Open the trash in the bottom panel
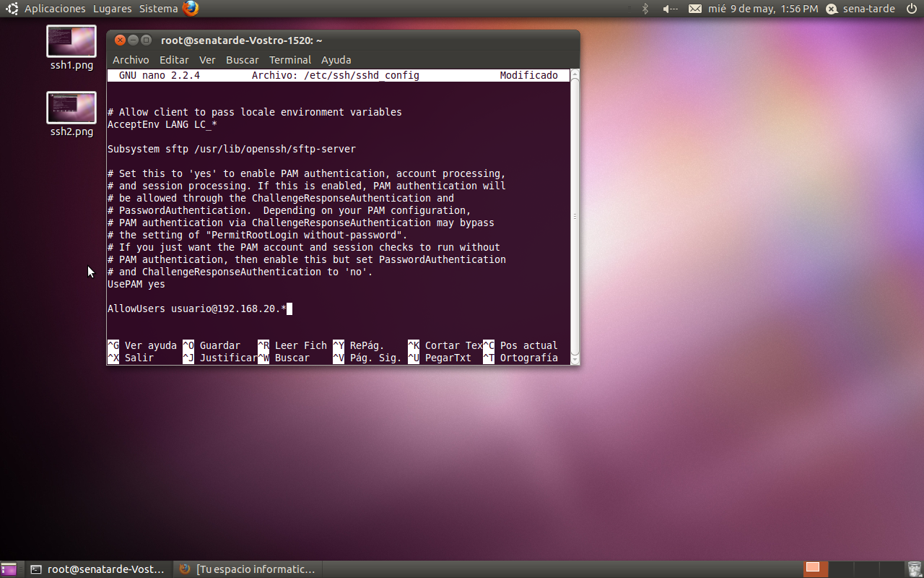The image size is (924, 578). point(914,569)
